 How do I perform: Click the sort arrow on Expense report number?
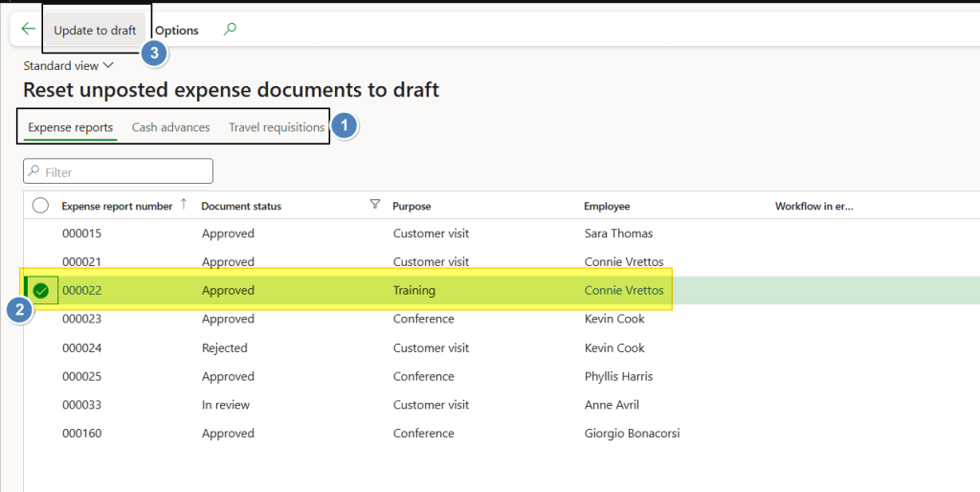tap(184, 205)
